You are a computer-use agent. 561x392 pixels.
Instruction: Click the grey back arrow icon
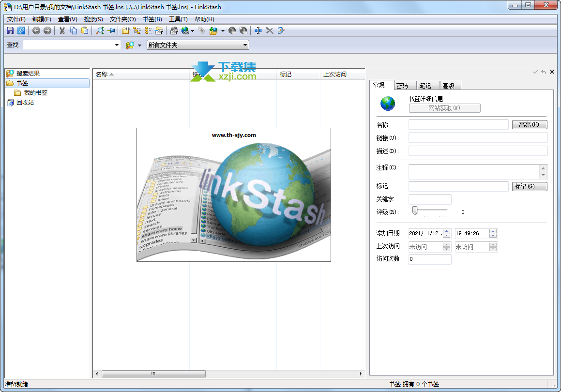pyautogui.click(x=36, y=31)
